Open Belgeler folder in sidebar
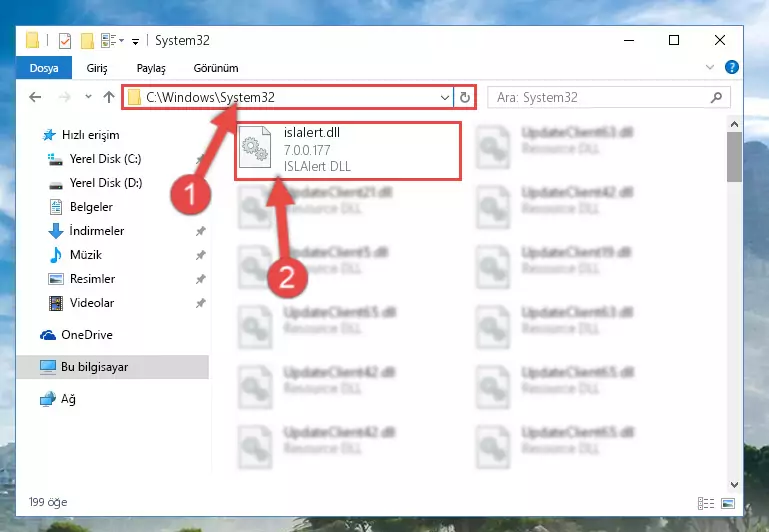Viewport: 769px width, 532px height. pos(91,207)
